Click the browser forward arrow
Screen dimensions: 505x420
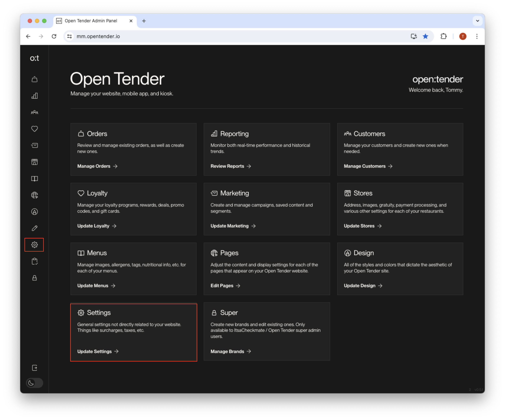41,36
